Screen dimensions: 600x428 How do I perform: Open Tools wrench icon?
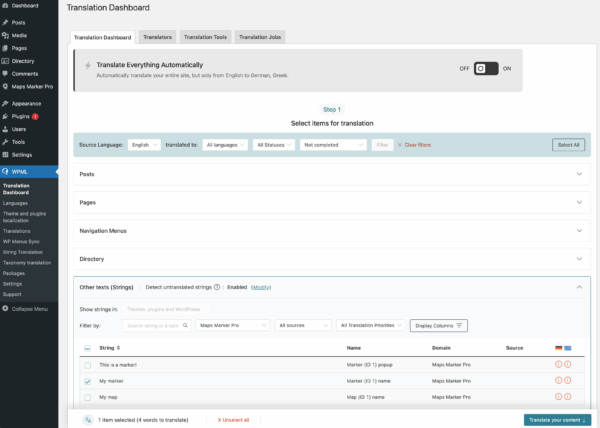tap(6, 142)
